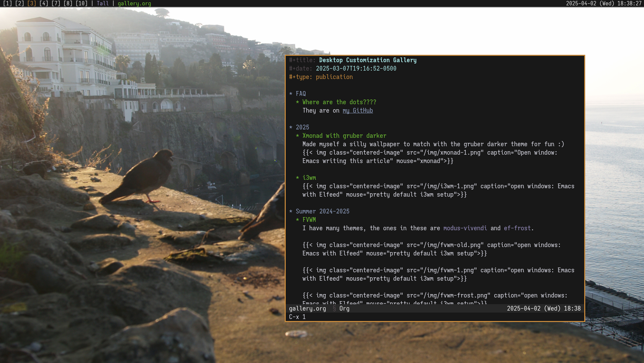Image resolution: width=644 pixels, height=363 pixels.
Task: Go to workspace [7]
Action: coord(56,3)
